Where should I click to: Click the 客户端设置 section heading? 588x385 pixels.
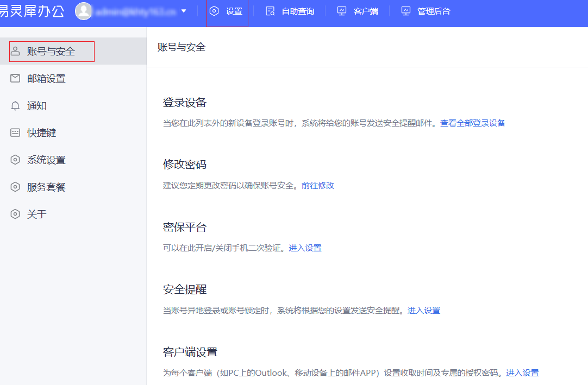[190, 352]
